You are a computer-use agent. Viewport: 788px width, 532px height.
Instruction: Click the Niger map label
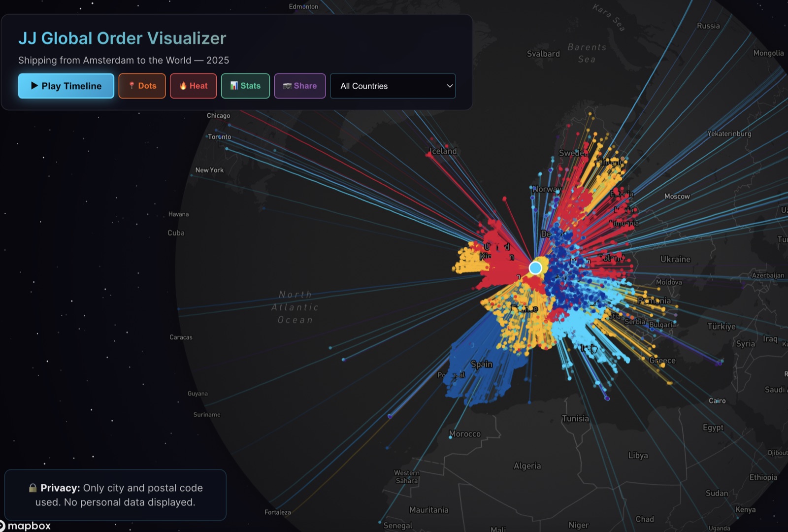[579, 526]
